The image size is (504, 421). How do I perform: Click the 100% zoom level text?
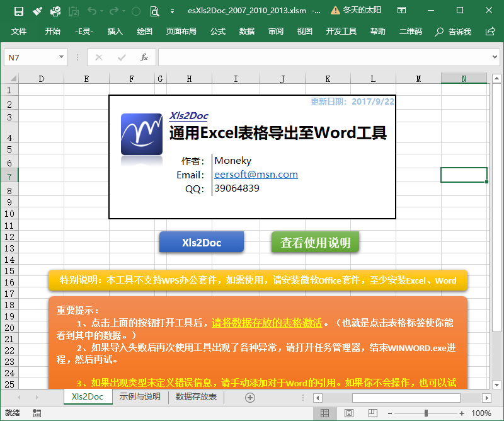pos(481,413)
